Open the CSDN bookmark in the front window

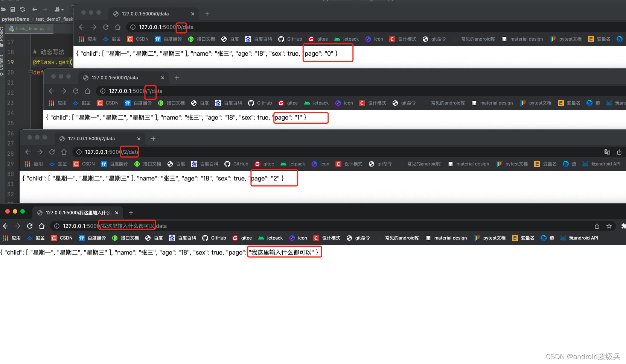[62, 238]
